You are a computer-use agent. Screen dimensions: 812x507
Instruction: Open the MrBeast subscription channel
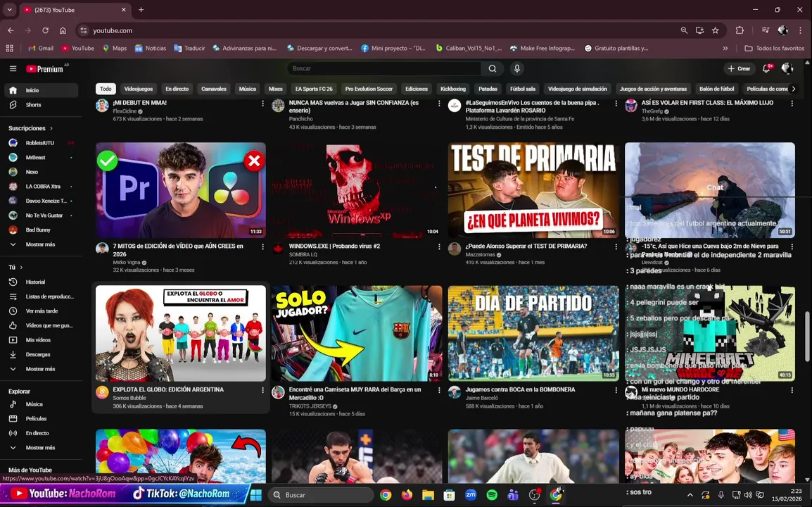point(42,157)
